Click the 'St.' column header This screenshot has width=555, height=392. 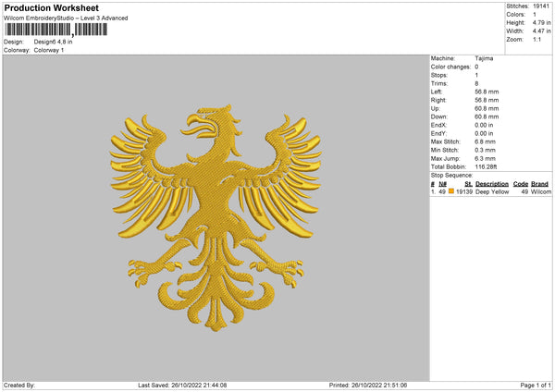point(469,184)
